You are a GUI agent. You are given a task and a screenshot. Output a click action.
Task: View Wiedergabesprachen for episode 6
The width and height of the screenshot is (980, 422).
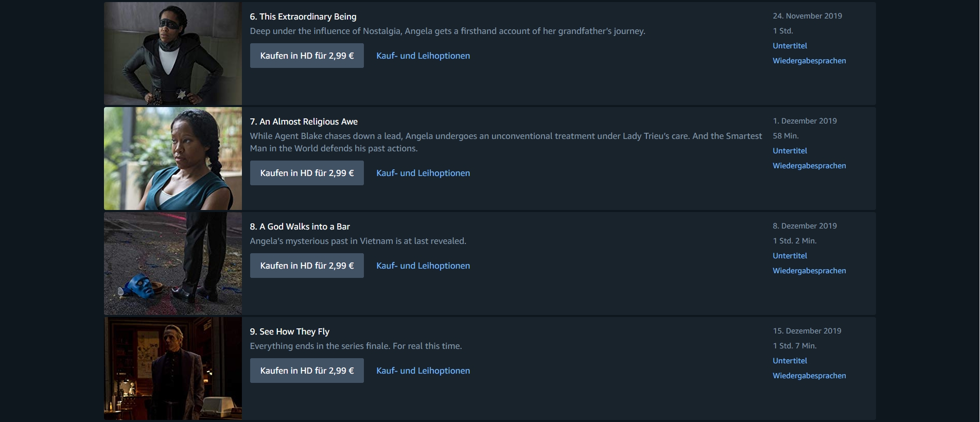point(809,61)
